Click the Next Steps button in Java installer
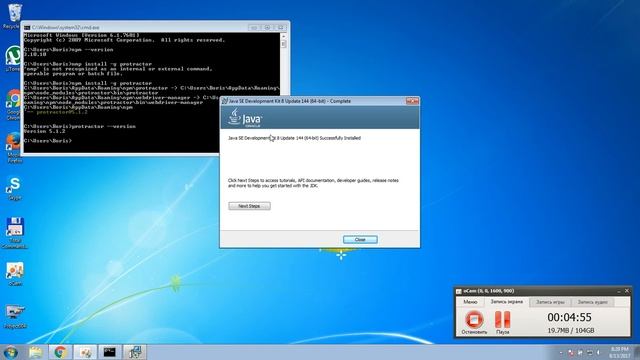The image size is (640, 360). point(249,206)
